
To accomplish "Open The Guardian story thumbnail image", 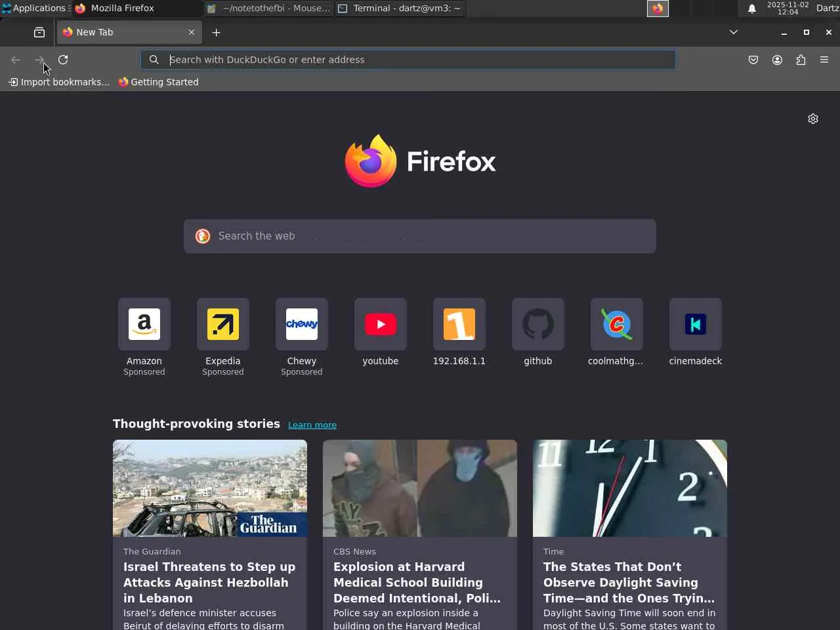I will [x=210, y=488].
